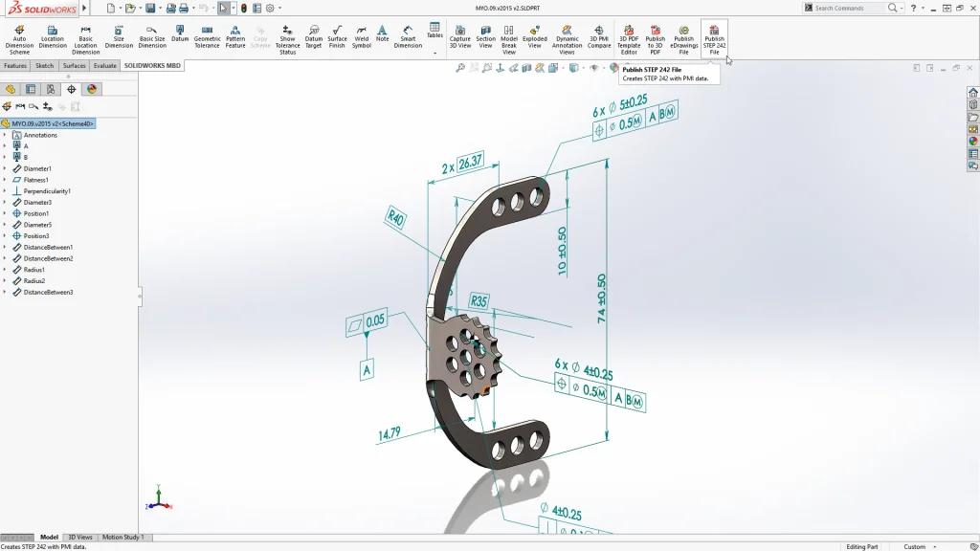The image size is (980, 551).
Task: Click Capture 3D View
Action: pos(459,37)
